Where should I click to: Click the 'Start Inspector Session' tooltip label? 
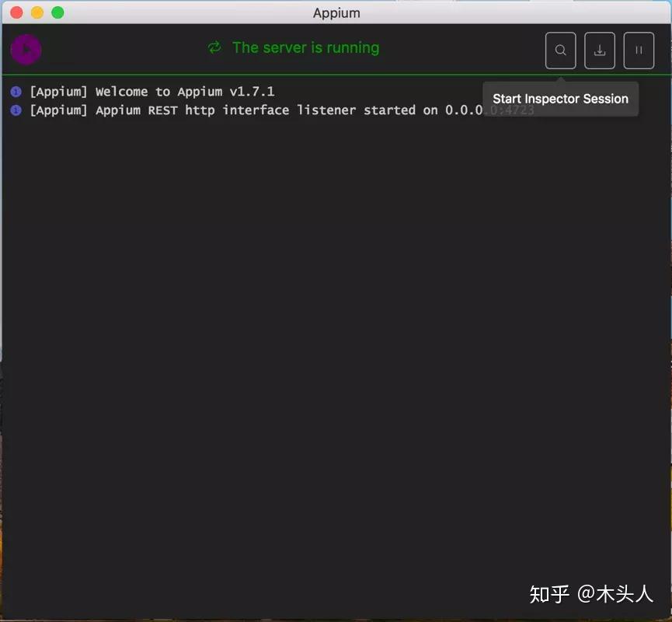tap(560, 99)
